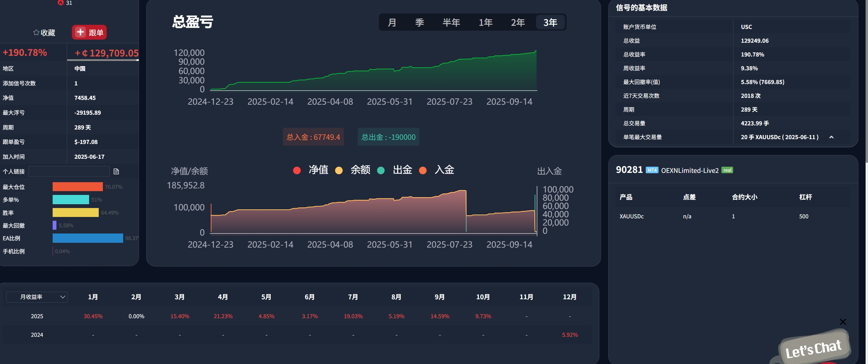868x364 pixels.
Task: Click the 2024 December return 5.92%
Action: pyautogui.click(x=570, y=335)
